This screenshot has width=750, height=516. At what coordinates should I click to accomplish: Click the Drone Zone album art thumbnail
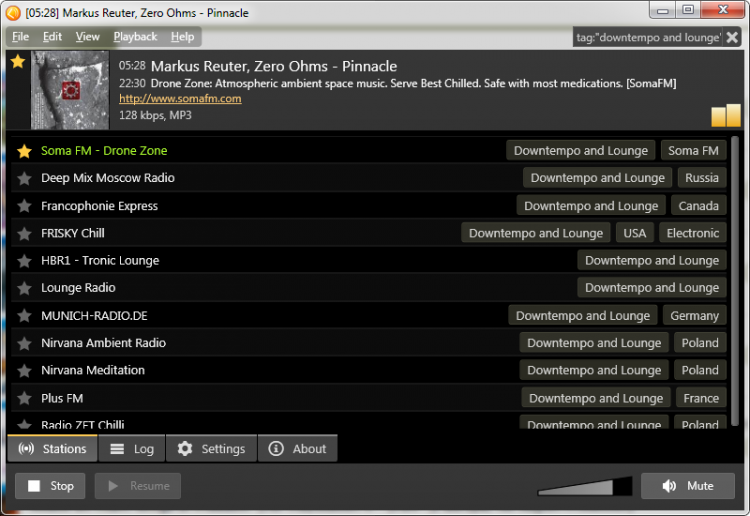70,90
